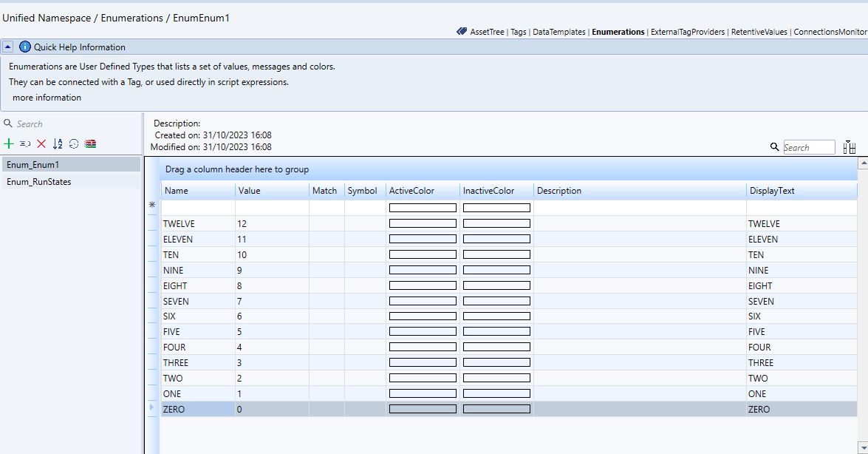This screenshot has height=454, width=868.
Task: Select Enum_RunStates in the list
Action: pyautogui.click(x=39, y=181)
